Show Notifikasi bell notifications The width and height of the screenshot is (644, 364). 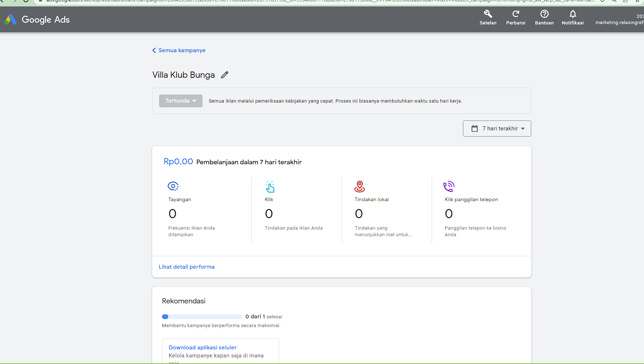pyautogui.click(x=572, y=18)
